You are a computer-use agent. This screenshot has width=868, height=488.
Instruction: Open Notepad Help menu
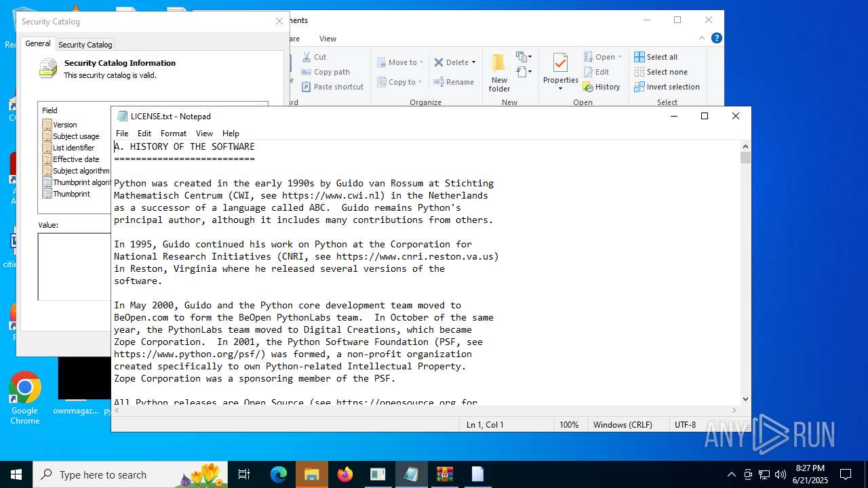231,134
